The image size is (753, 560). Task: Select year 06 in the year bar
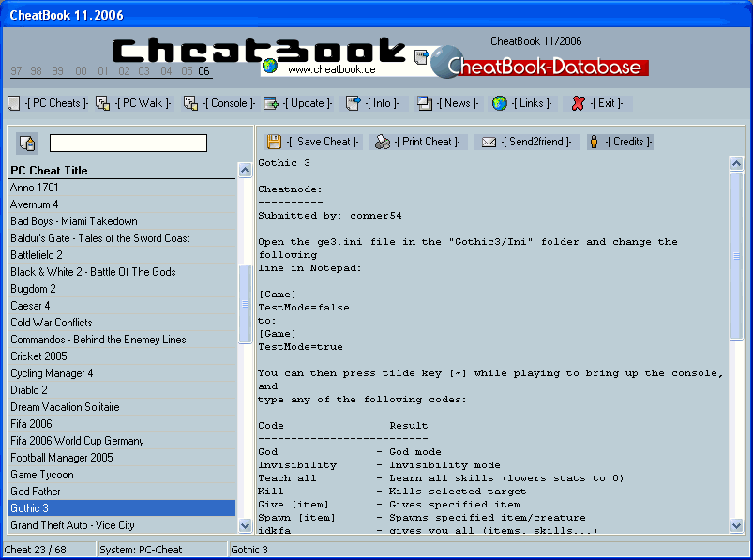[x=204, y=71]
